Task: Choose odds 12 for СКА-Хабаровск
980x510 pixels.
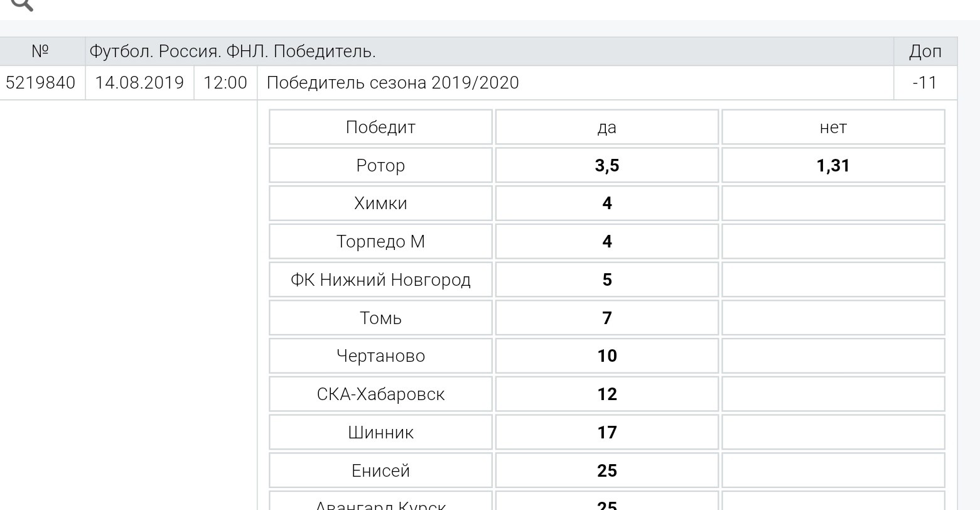Action: click(x=606, y=394)
